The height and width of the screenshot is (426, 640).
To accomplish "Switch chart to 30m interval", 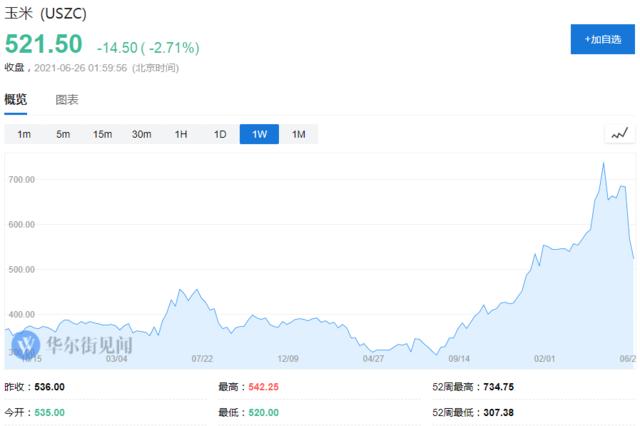I will [x=141, y=134].
